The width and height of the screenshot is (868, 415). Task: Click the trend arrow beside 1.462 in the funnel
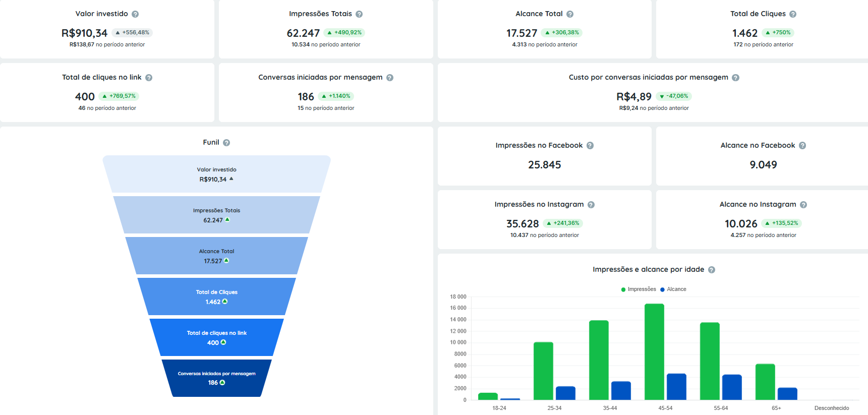pos(225,301)
